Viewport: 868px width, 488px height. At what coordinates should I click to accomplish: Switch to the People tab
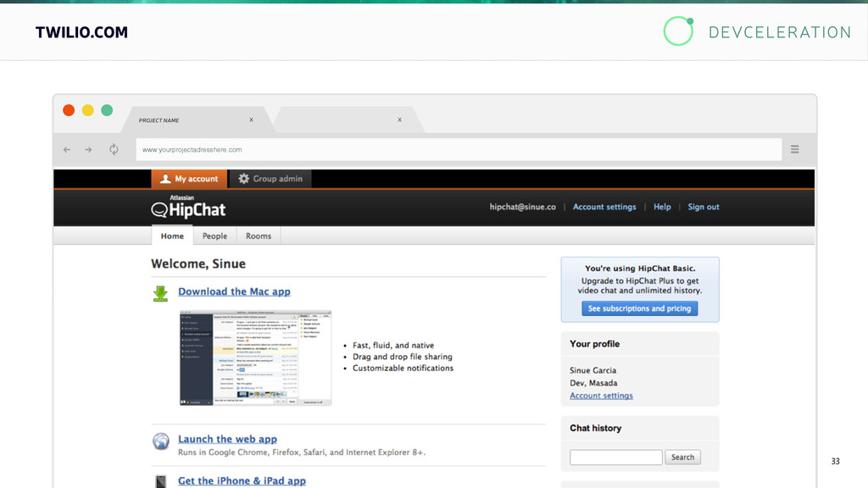tap(214, 236)
